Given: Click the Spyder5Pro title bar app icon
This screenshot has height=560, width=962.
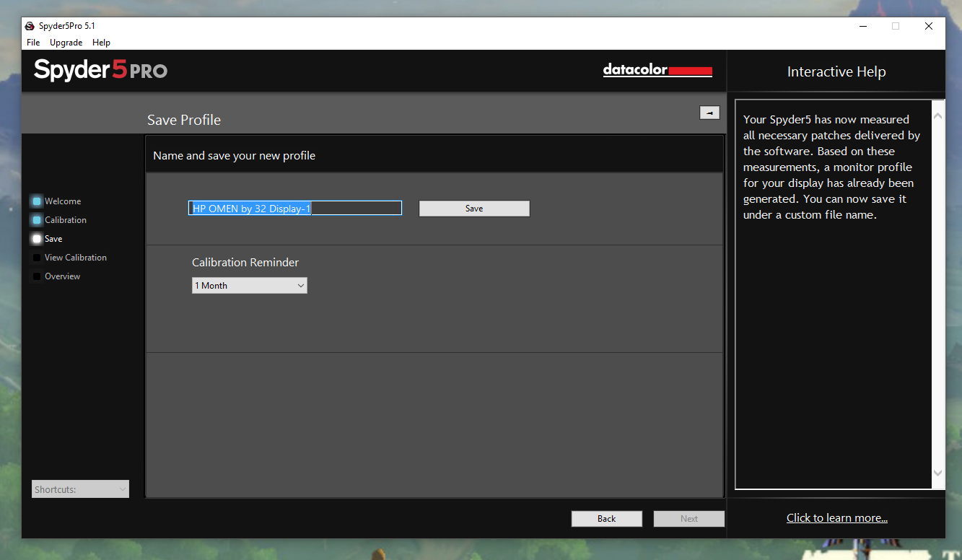Looking at the screenshot, I should point(30,26).
